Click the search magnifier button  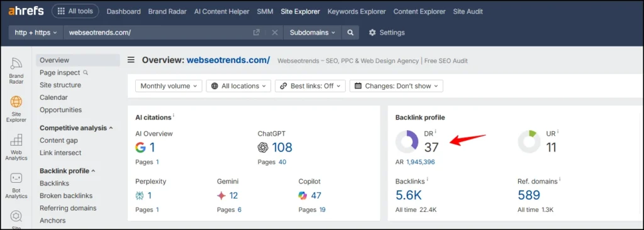point(350,33)
